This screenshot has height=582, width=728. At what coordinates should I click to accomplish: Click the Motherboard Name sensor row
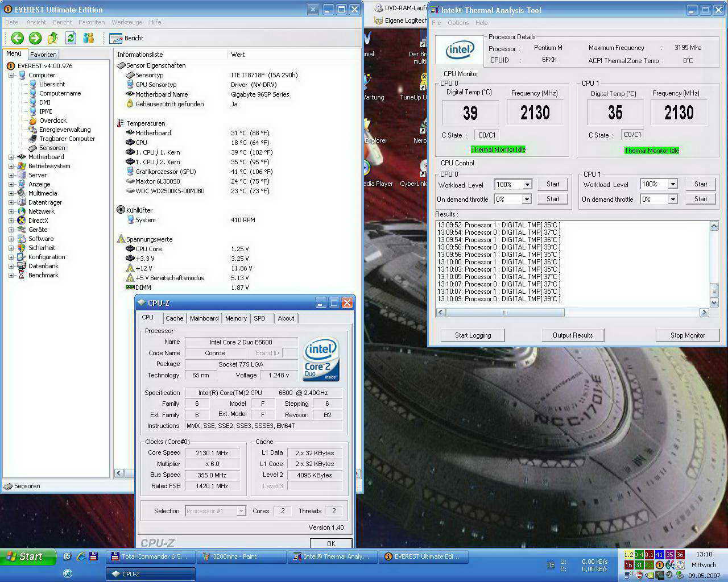point(236,94)
